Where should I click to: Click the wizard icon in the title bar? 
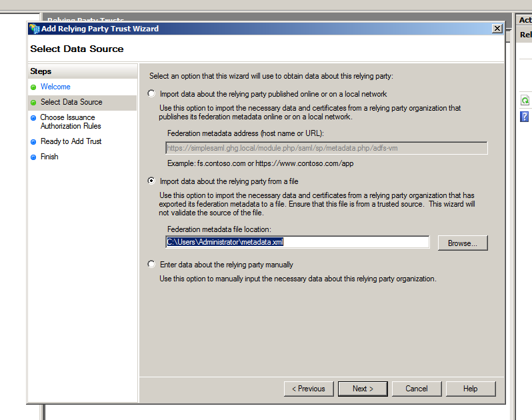pyautogui.click(x=34, y=29)
